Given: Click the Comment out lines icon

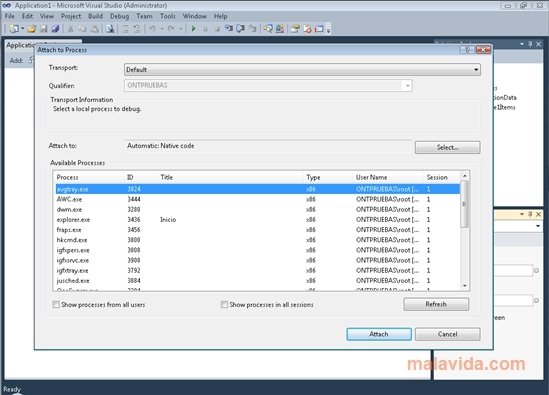Looking at the screenshot, I should coord(125,29).
